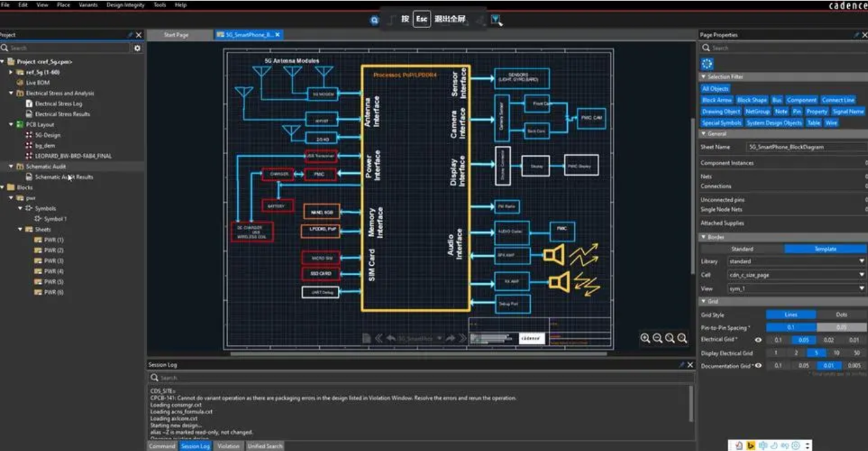
Task: Click the selection filter reset icon
Action: pos(707,63)
